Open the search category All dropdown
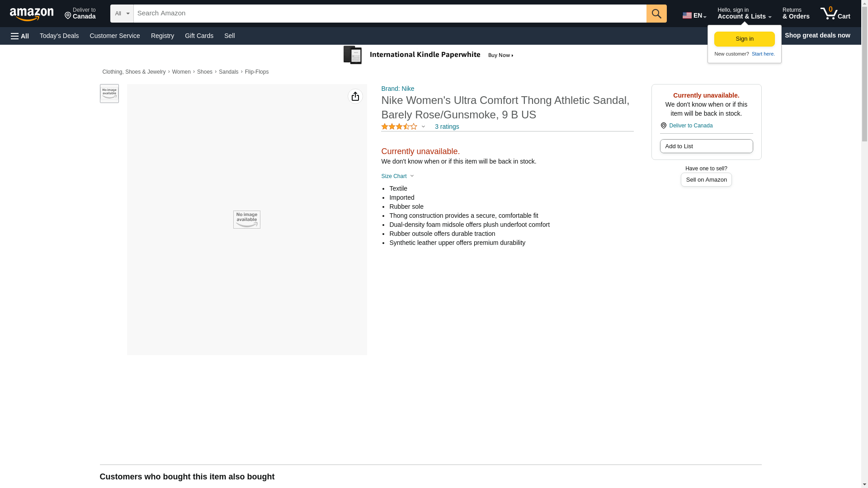 (122, 14)
